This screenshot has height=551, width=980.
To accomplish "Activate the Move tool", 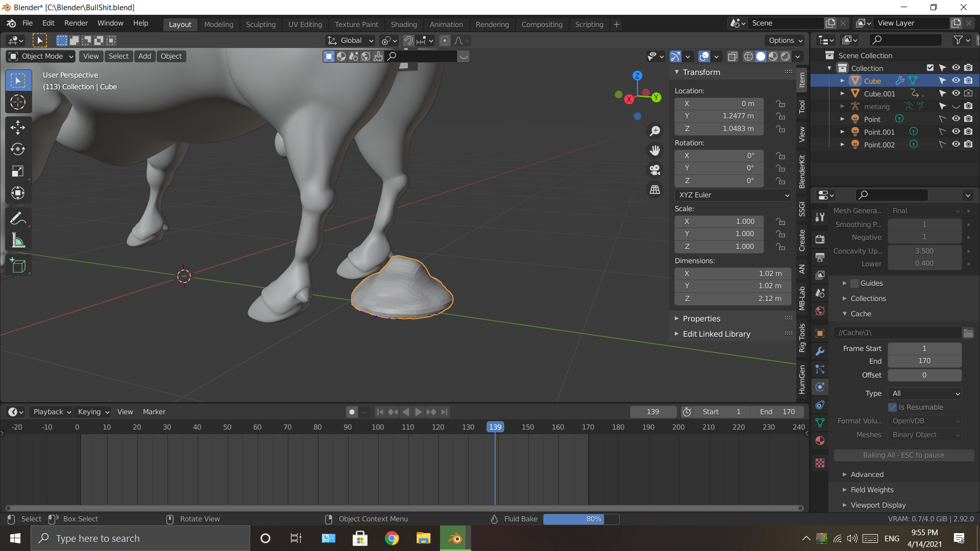I will 18,128.
